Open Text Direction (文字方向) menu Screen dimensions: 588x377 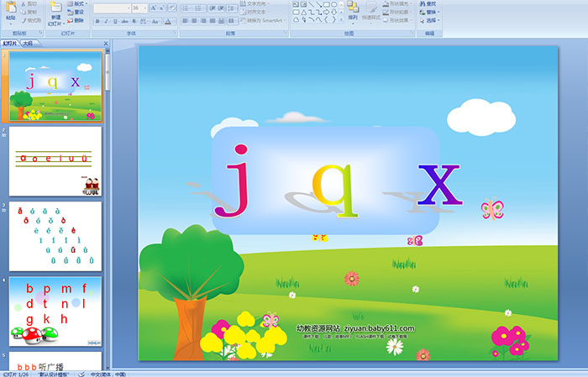click(255, 3)
